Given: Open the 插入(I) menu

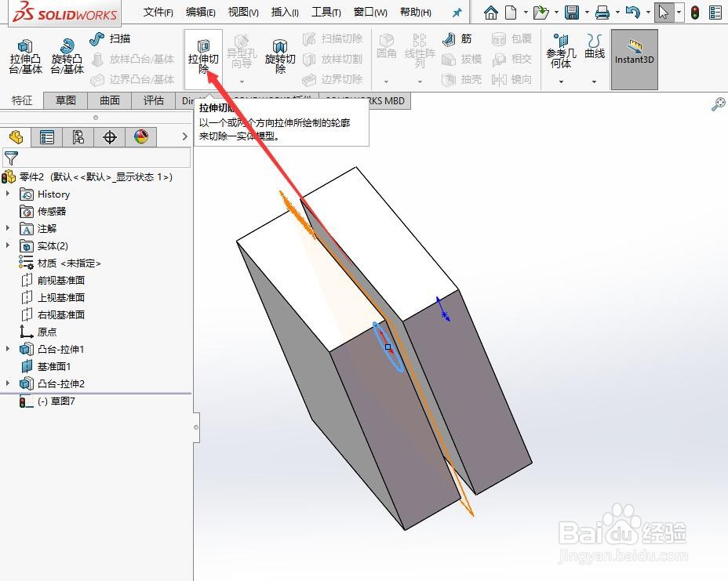Looking at the screenshot, I should tap(285, 13).
